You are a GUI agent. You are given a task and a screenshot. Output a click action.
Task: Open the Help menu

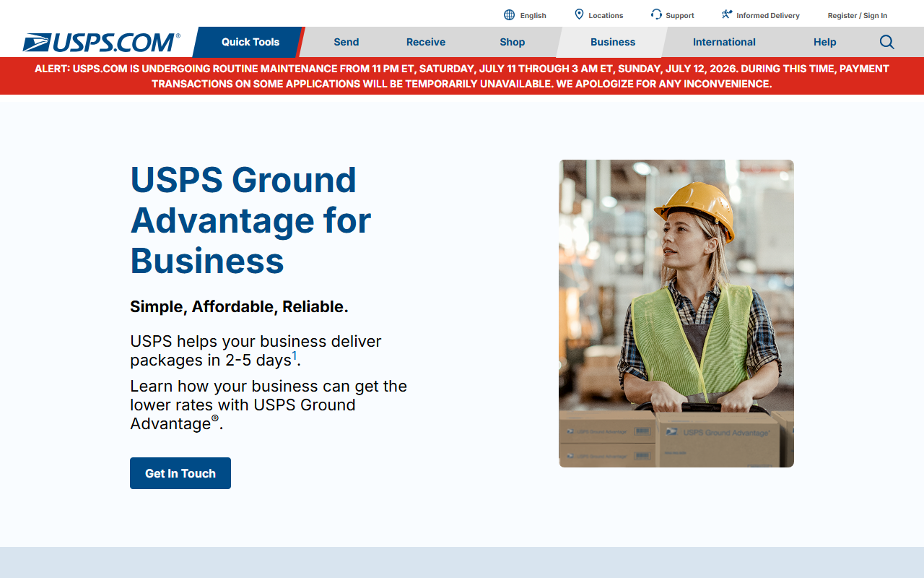pyautogui.click(x=825, y=42)
